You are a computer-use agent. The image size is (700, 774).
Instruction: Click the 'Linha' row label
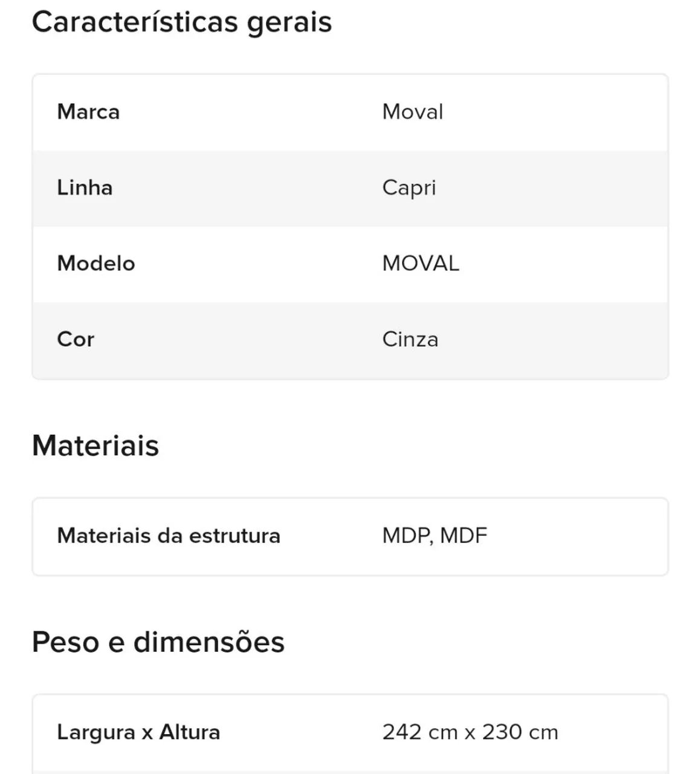(x=85, y=188)
